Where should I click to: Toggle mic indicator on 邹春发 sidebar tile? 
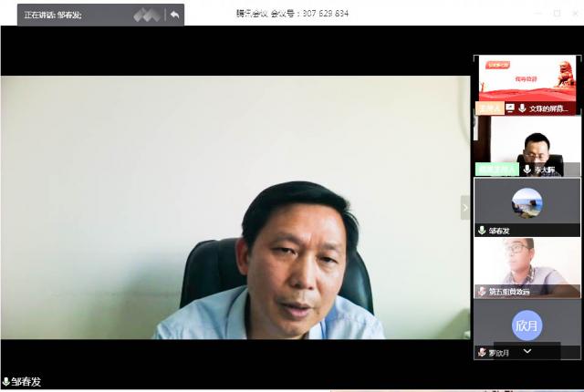[x=481, y=231]
